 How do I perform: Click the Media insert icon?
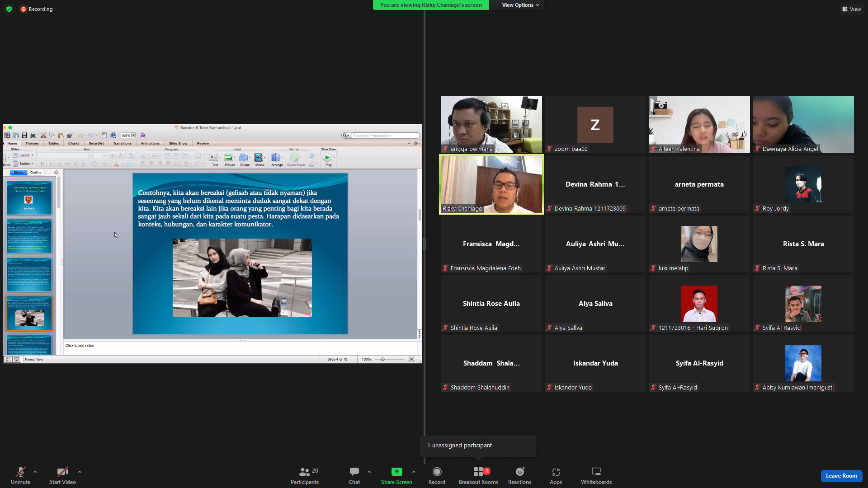[259, 160]
